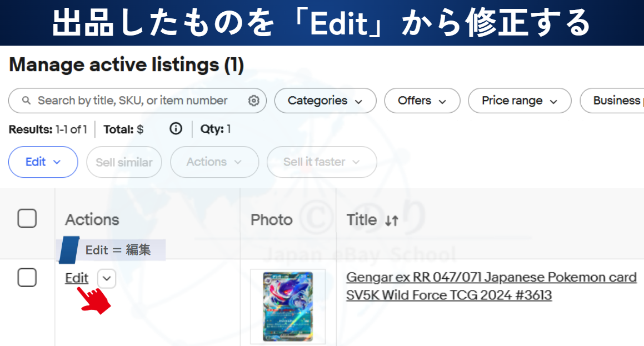
Task: Sort listings by Title arrows icon
Action: [x=392, y=220]
